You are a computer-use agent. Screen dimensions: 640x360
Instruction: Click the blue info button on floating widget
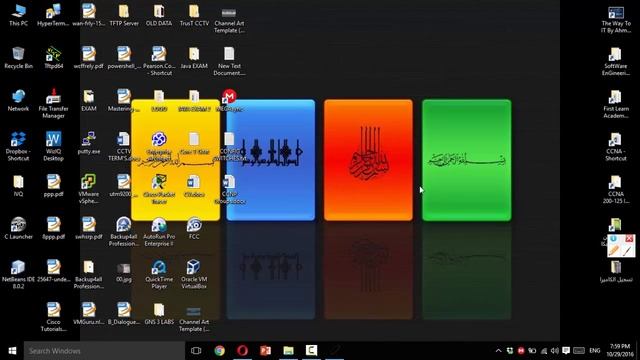(613, 238)
